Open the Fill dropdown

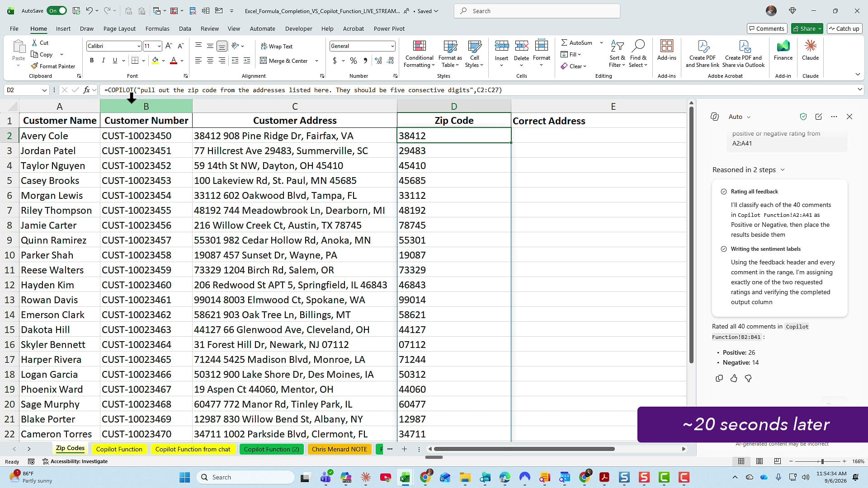(x=571, y=55)
